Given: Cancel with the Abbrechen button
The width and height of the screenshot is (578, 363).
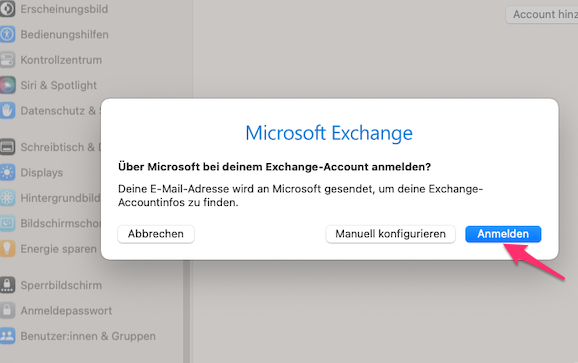Looking at the screenshot, I should click(156, 234).
